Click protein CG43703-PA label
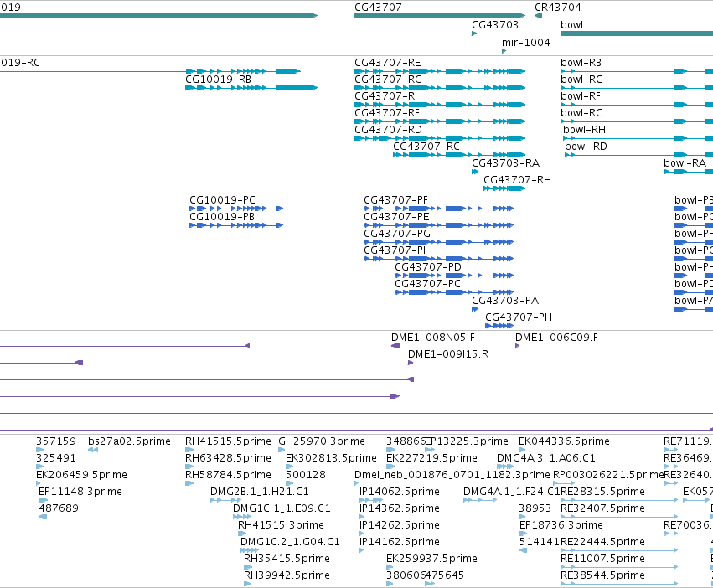 (x=505, y=301)
